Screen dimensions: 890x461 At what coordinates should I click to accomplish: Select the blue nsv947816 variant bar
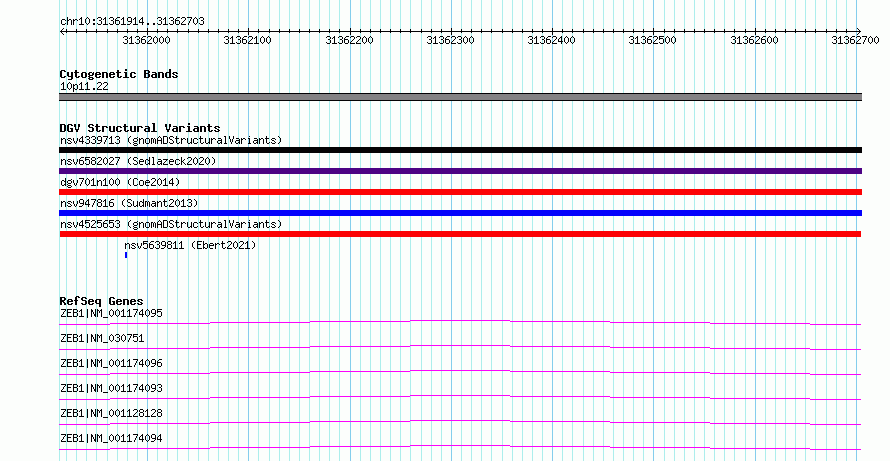pos(460,213)
